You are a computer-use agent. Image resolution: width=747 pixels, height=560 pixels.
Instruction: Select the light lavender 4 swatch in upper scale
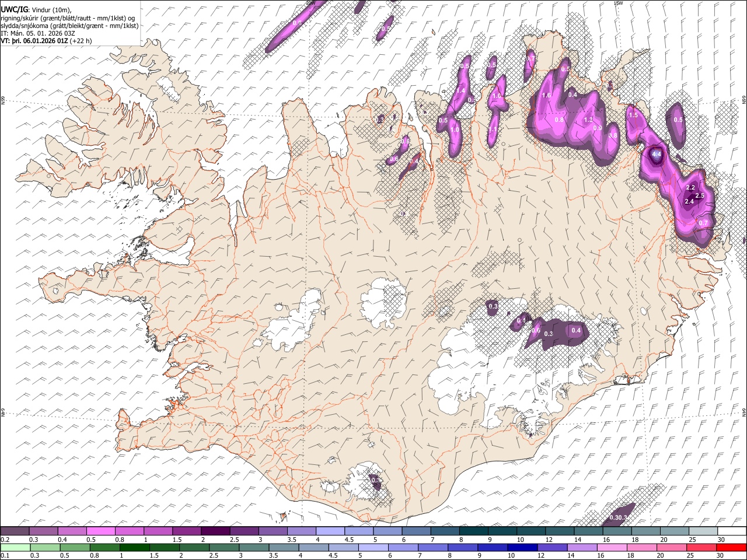click(x=330, y=531)
